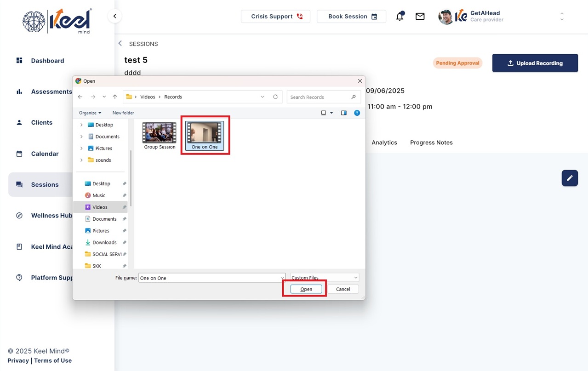Select the Group Session video thumbnail
The width and height of the screenshot is (588, 371).
(160, 136)
